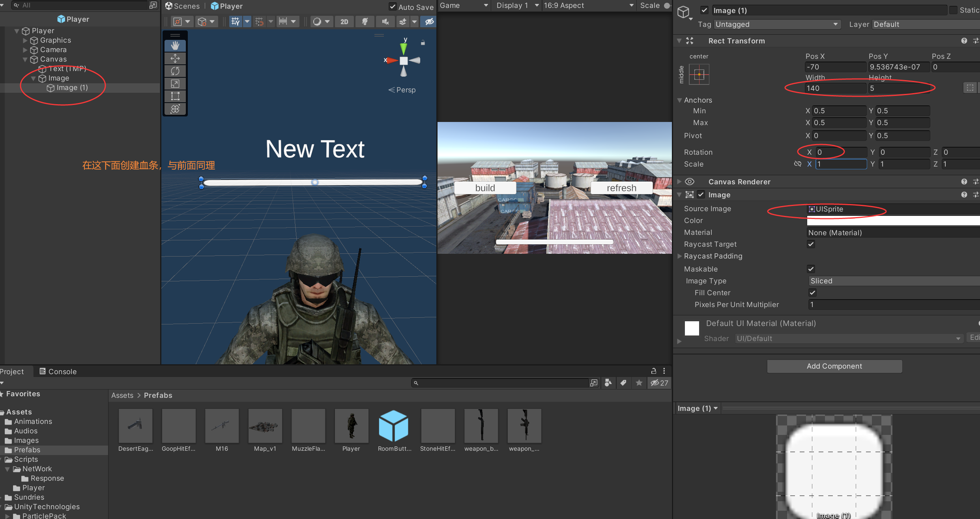Select the Image (1) hierarchy item
The height and width of the screenshot is (519, 980).
pos(72,88)
